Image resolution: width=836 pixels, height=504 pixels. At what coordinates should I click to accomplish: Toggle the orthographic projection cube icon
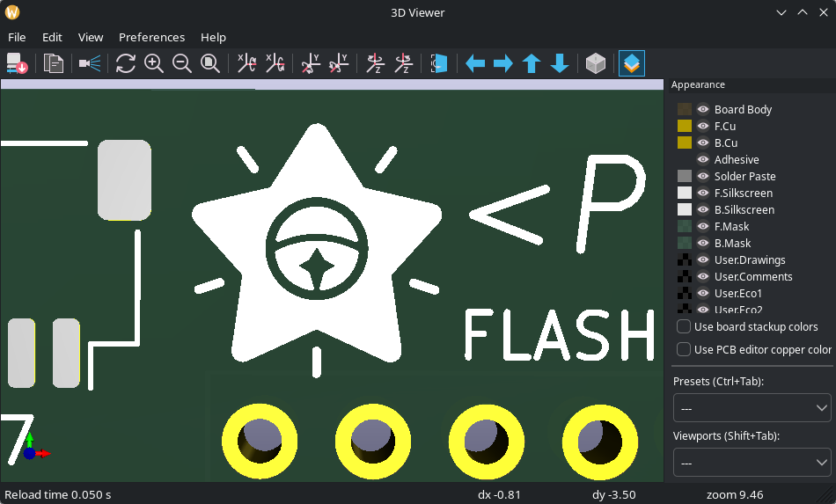(x=596, y=63)
